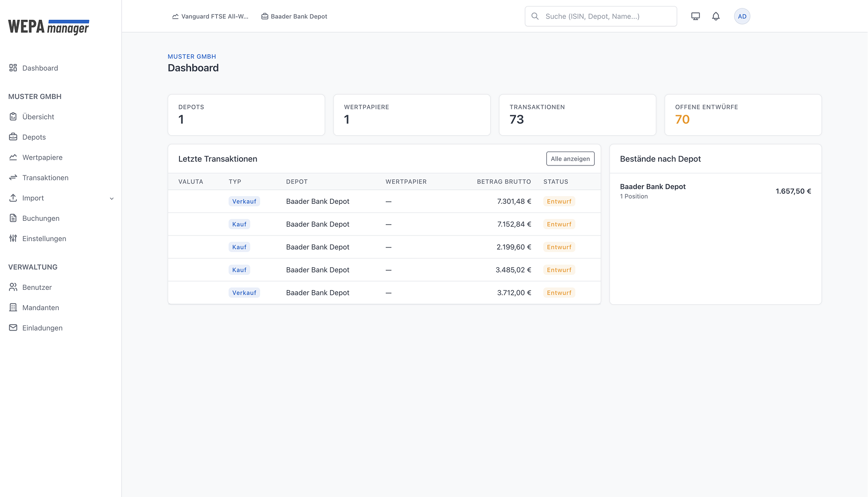Image resolution: width=868 pixels, height=497 pixels.
Task: Click the Wertpapiere chart icon
Action: tap(13, 158)
